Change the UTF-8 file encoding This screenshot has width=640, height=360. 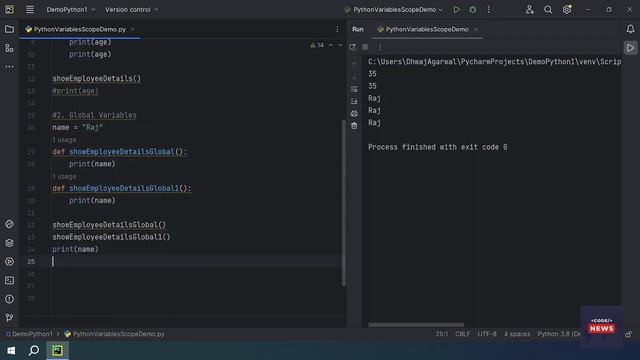[487, 334]
